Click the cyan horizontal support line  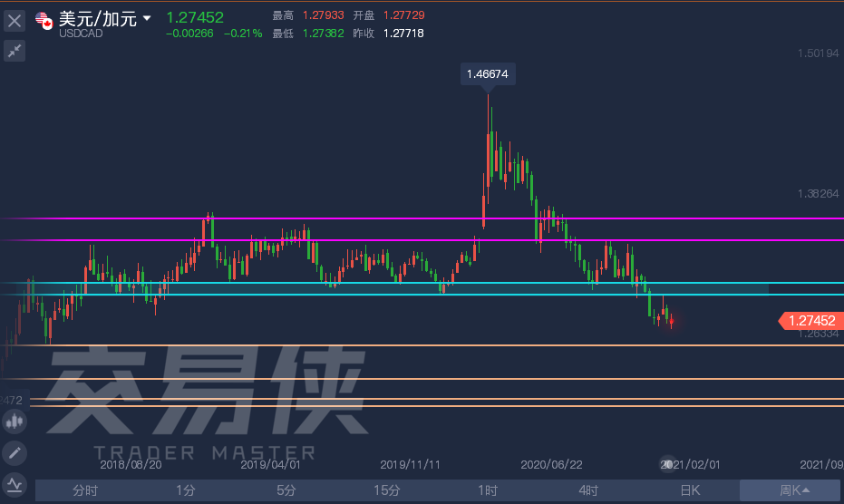(x=363, y=283)
